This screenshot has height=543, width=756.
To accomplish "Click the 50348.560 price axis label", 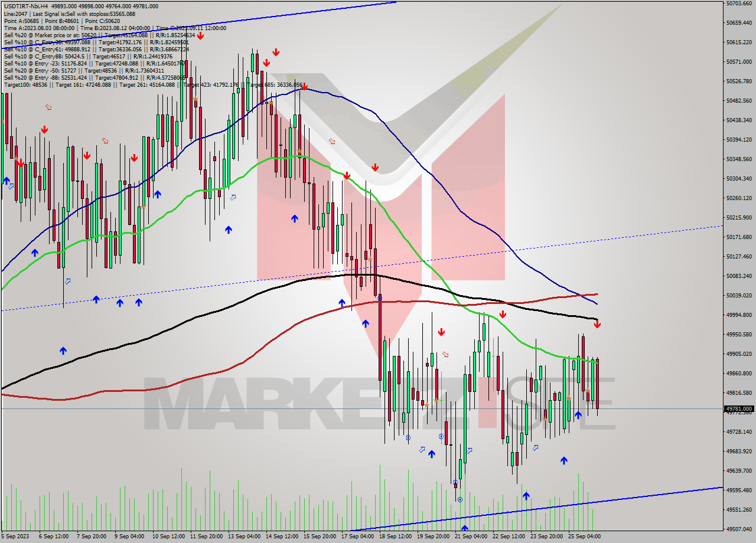I will (x=739, y=159).
